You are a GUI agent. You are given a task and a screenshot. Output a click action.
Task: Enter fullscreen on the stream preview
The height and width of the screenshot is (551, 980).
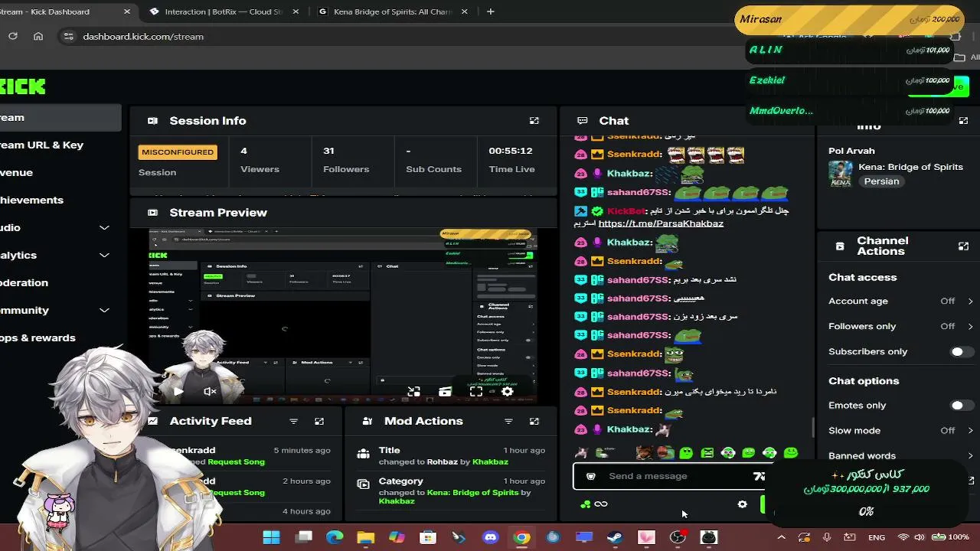coord(475,391)
